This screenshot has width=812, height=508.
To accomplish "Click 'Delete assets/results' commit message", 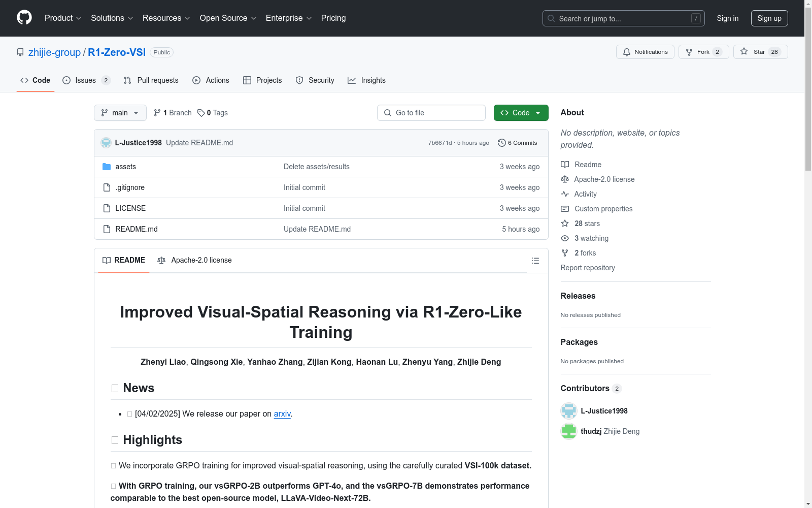I will click(x=317, y=167).
